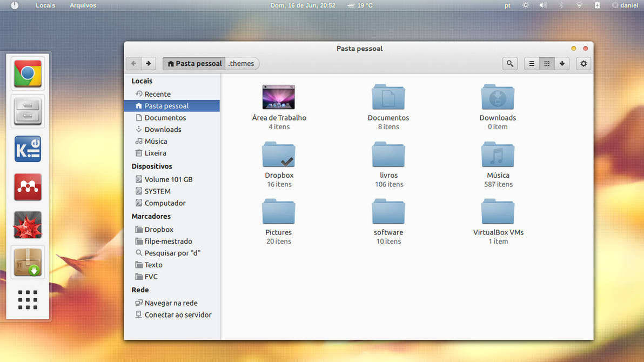Open the software folder icon
The image size is (644, 362).
pyautogui.click(x=388, y=212)
